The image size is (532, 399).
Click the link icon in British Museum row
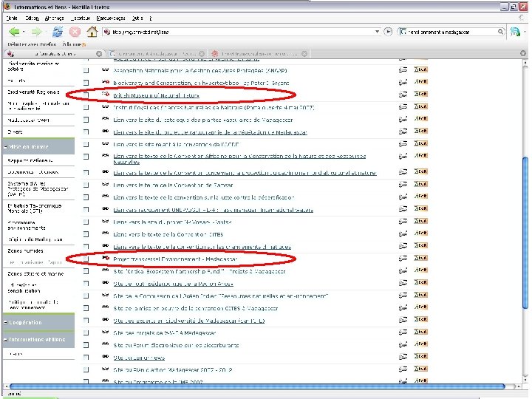[x=106, y=94]
